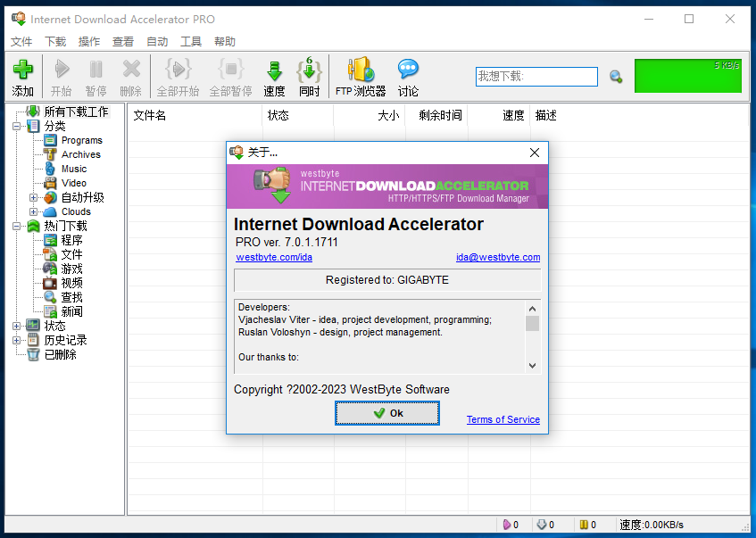Open the Help menu
756x538 pixels.
[x=225, y=41]
